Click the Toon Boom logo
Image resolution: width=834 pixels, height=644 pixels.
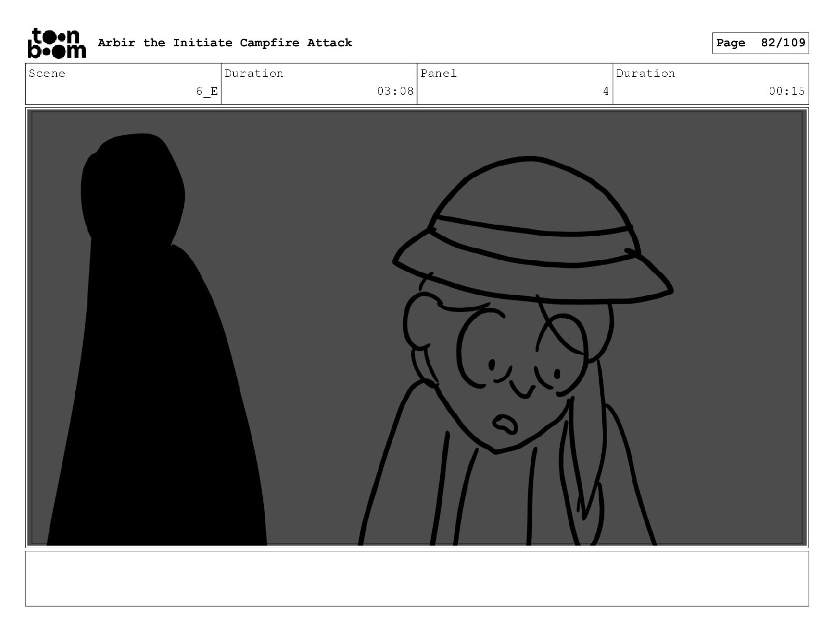pos(56,43)
